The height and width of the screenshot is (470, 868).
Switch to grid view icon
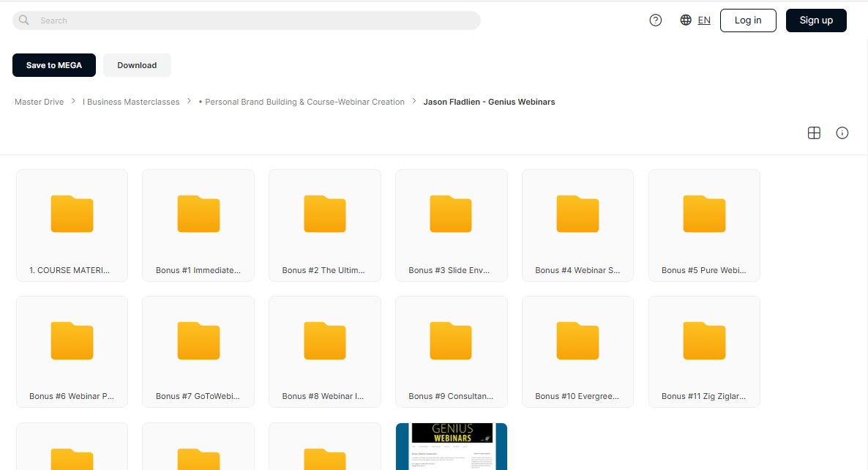point(814,133)
